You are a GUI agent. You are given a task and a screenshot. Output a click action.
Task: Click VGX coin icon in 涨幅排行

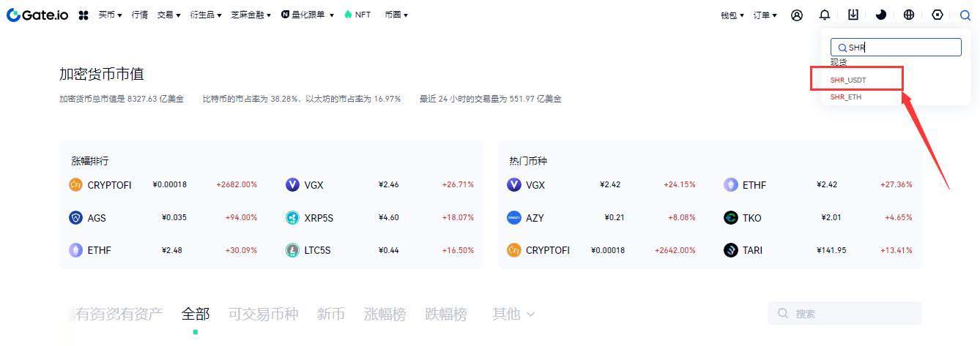pos(292,185)
